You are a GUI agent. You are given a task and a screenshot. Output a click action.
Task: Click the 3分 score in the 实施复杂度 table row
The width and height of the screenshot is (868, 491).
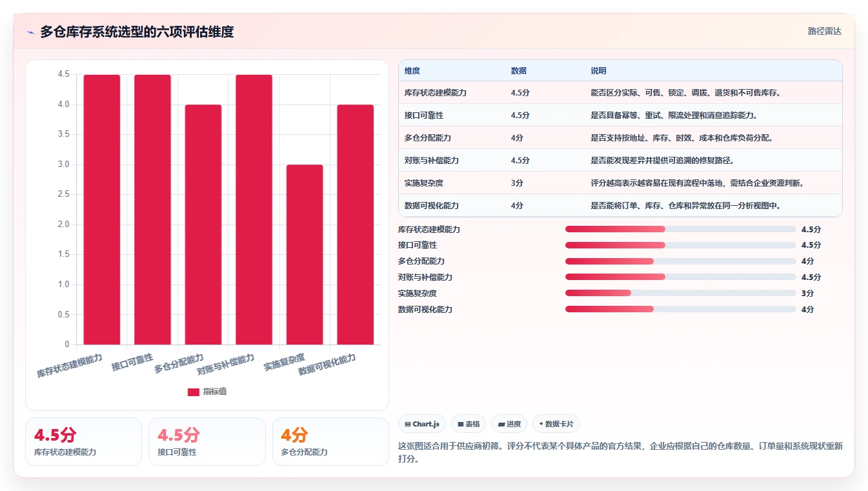[x=517, y=183]
